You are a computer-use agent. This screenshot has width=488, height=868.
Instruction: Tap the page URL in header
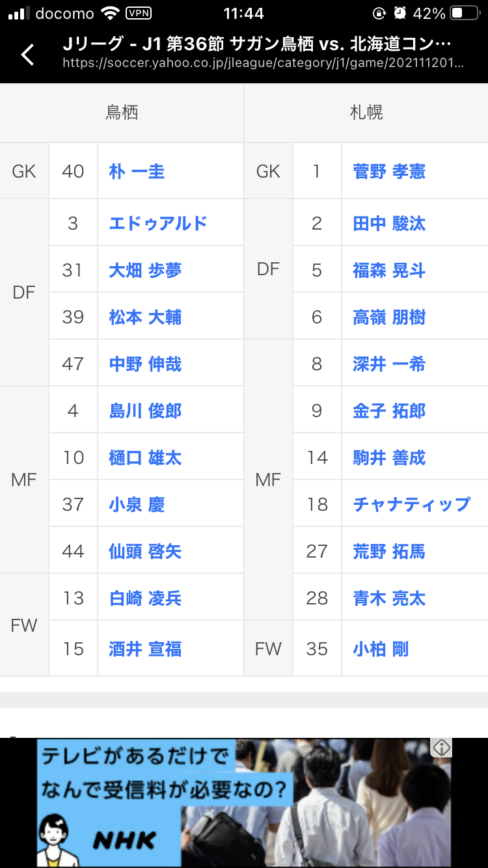point(264,64)
